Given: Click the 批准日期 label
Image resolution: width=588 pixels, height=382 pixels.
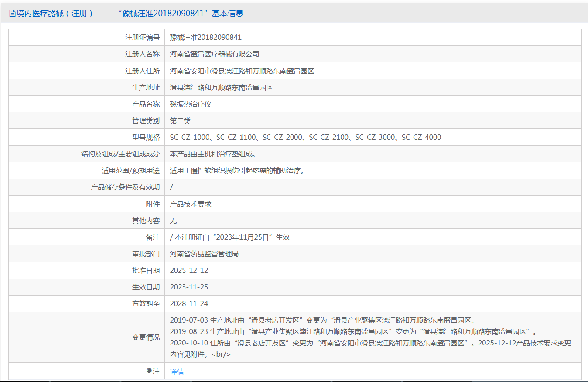Looking at the screenshot, I should pos(146,270).
